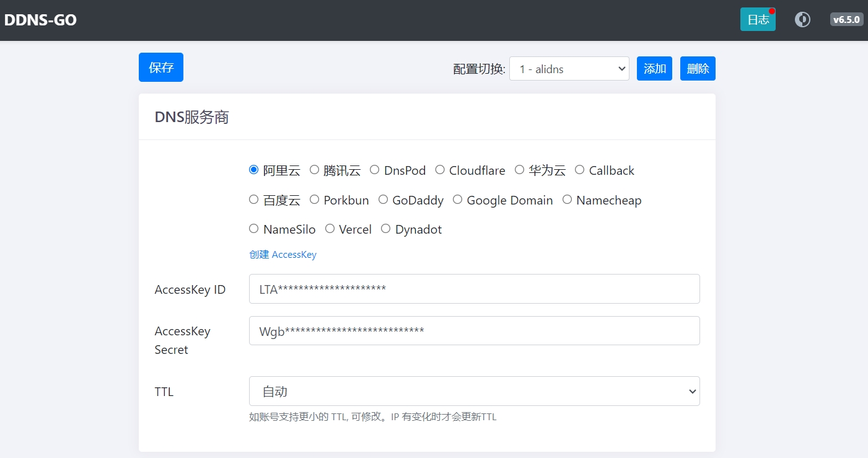Choose Dynadot as DNS provider
This screenshot has width=868, height=458.
coord(385,229)
